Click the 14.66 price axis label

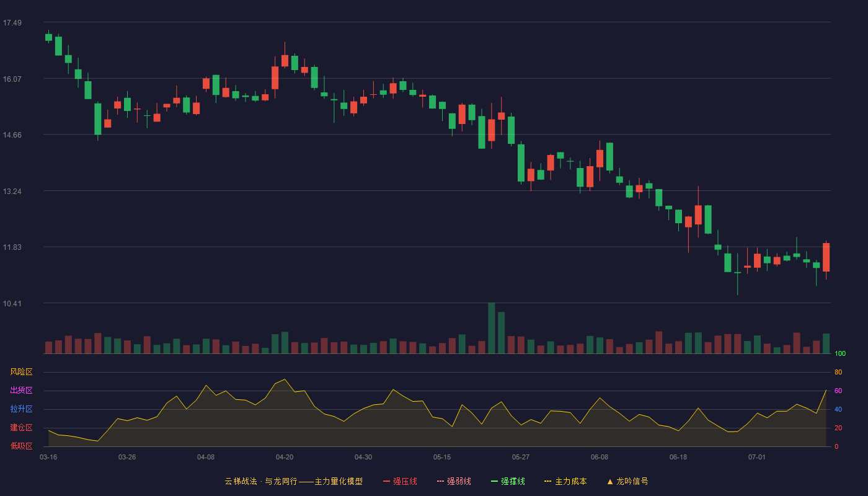tap(12, 135)
